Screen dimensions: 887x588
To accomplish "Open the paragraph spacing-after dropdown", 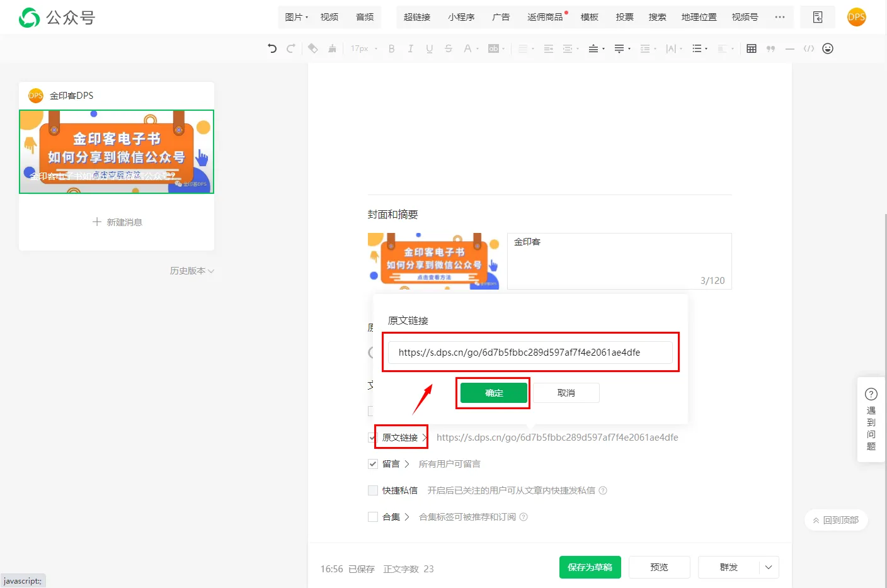I will click(x=622, y=48).
